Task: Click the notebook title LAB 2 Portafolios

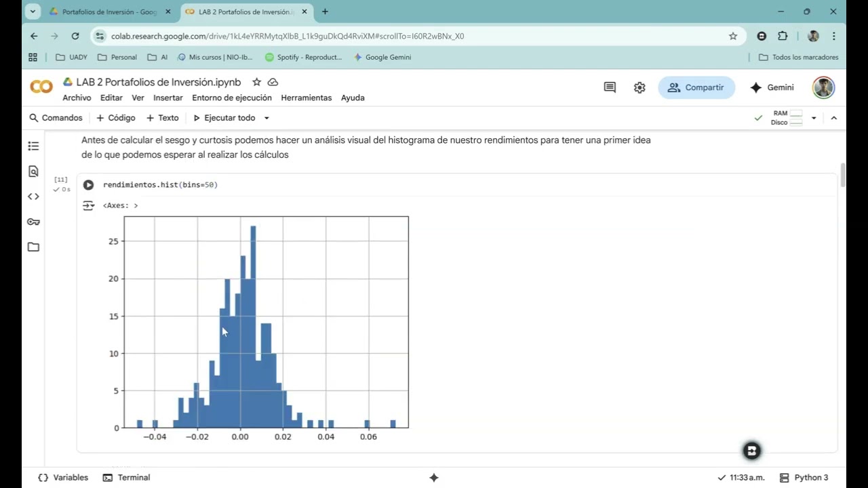Action: click(158, 82)
